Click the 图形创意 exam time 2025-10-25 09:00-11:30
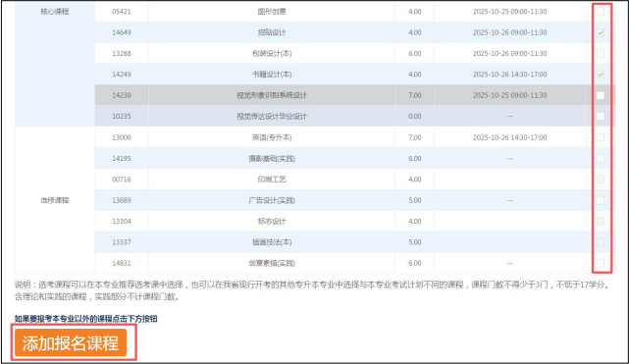 point(509,12)
